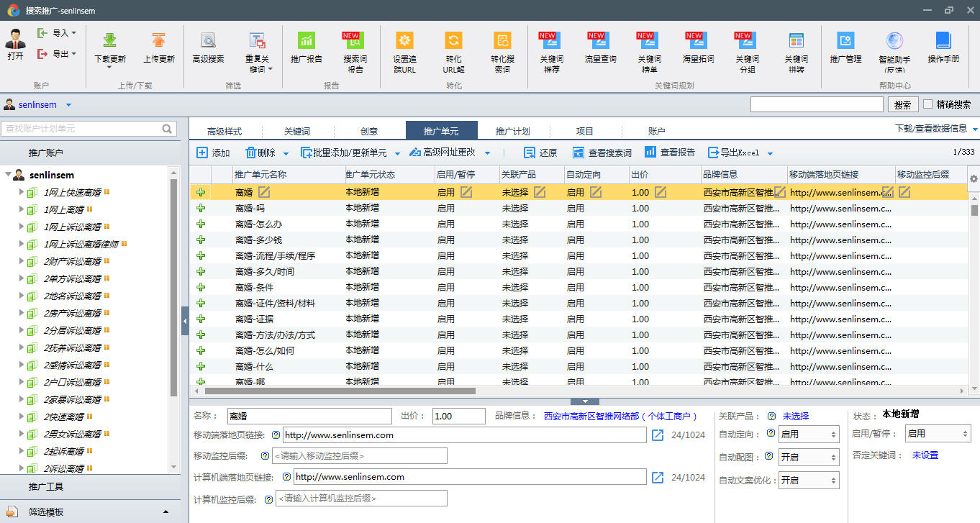
Task: Click the table's horizontal scrollbar
Action: click(340, 391)
